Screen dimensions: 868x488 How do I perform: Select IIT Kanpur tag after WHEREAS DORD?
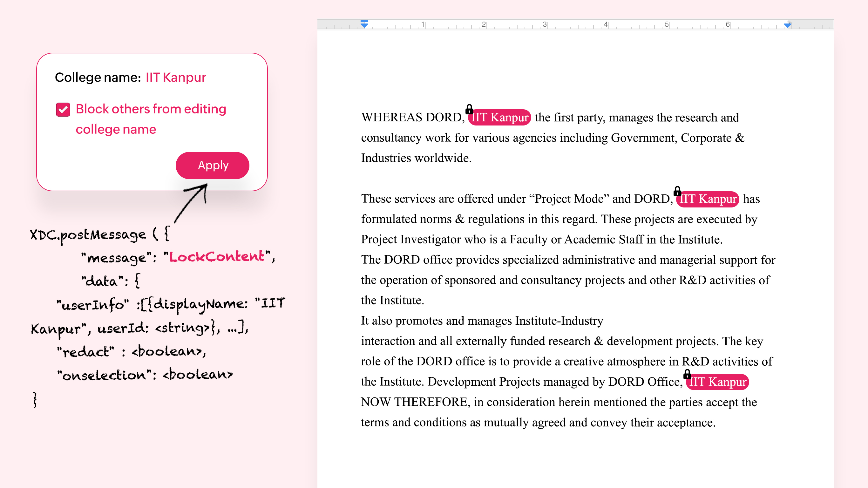[x=499, y=117]
